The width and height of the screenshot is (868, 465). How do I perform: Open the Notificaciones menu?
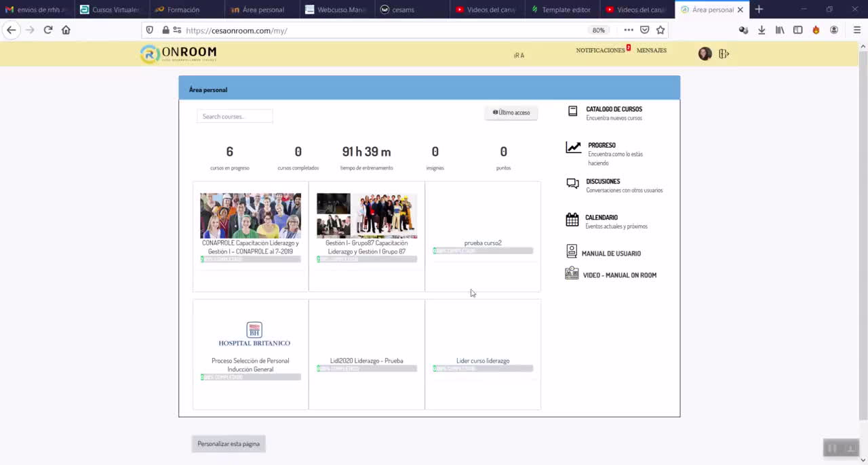[600, 50]
